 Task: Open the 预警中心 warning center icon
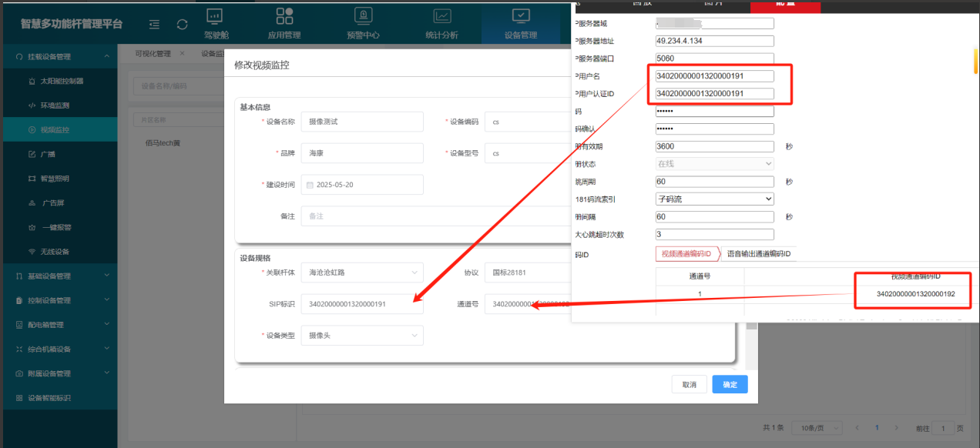click(x=363, y=22)
